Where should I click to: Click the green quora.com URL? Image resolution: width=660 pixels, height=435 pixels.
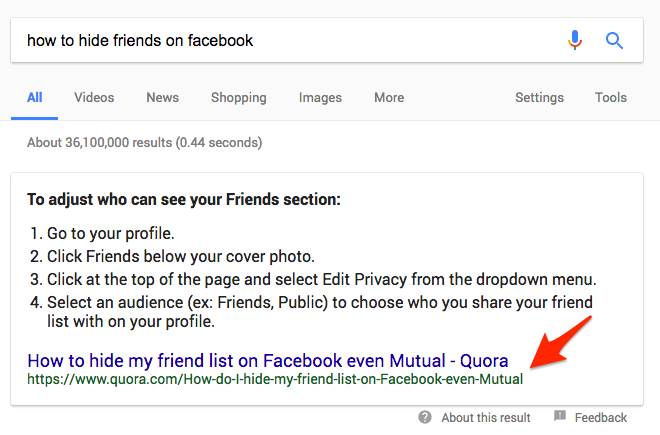[x=275, y=380]
